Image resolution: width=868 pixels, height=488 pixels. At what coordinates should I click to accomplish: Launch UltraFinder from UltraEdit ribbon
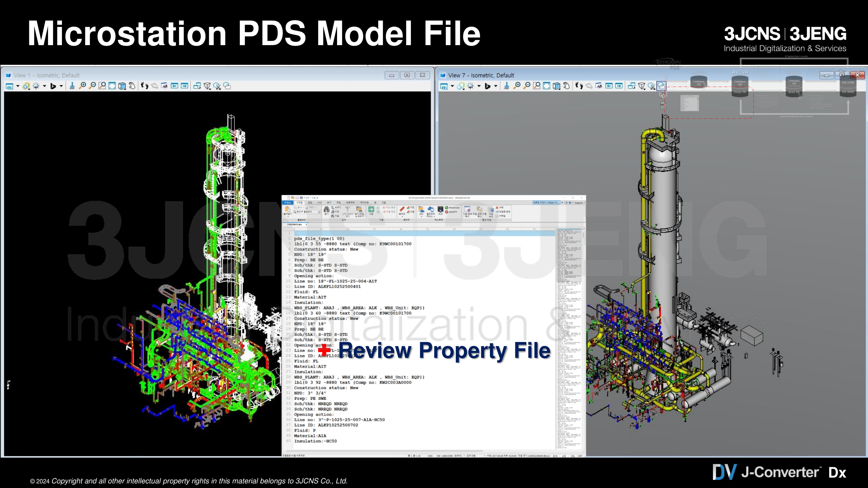[x=452, y=208]
